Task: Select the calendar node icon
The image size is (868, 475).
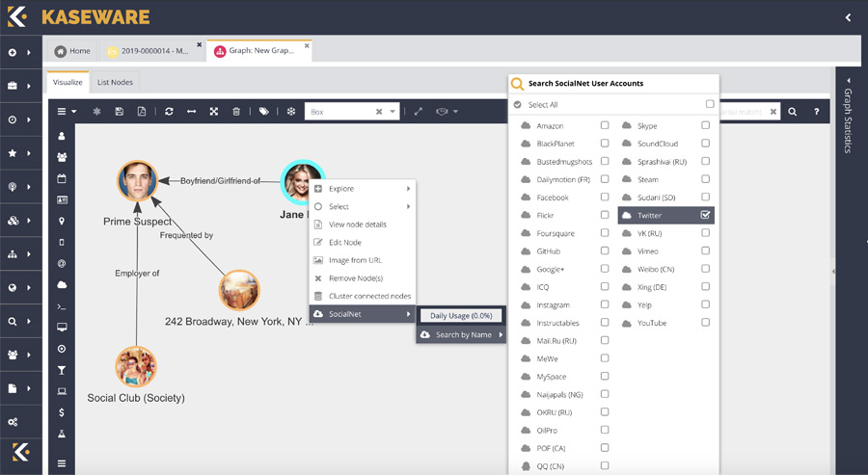Action: coord(62,178)
